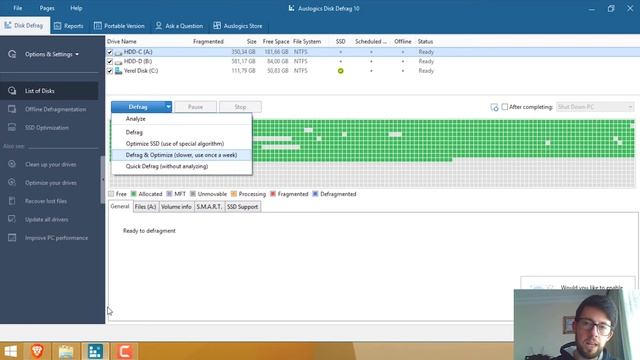Select Quick Defrag (without analyzing)

point(182,167)
